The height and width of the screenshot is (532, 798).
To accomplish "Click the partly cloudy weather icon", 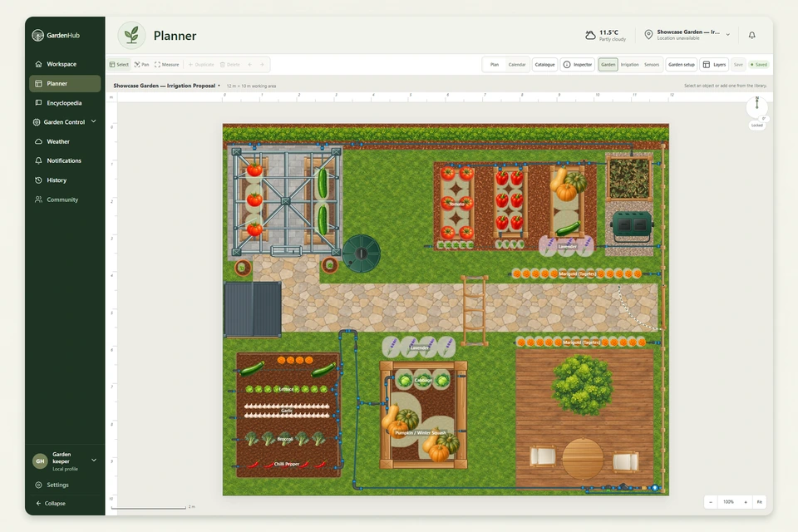I will pyautogui.click(x=590, y=35).
